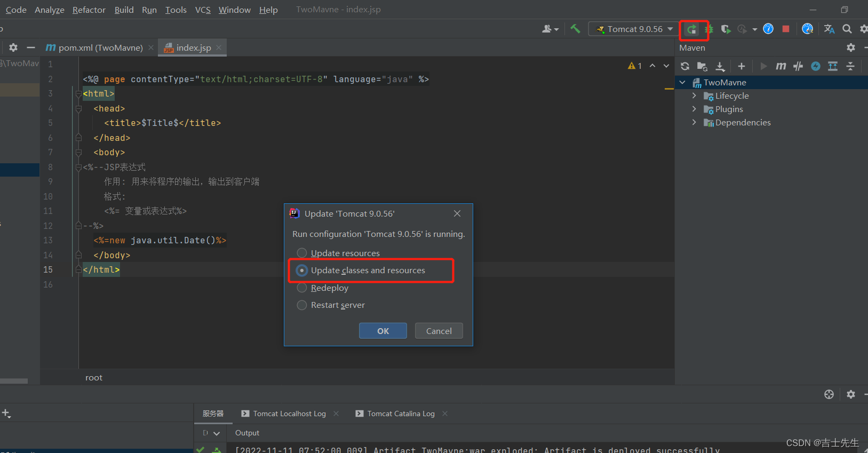This screenshot has width=868, height=453.
Task: Select the 服务器 tab
Action: coord(213,414)
